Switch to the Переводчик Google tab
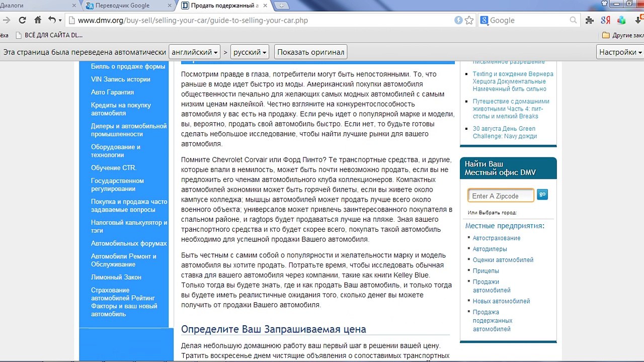 coord(128,6)
